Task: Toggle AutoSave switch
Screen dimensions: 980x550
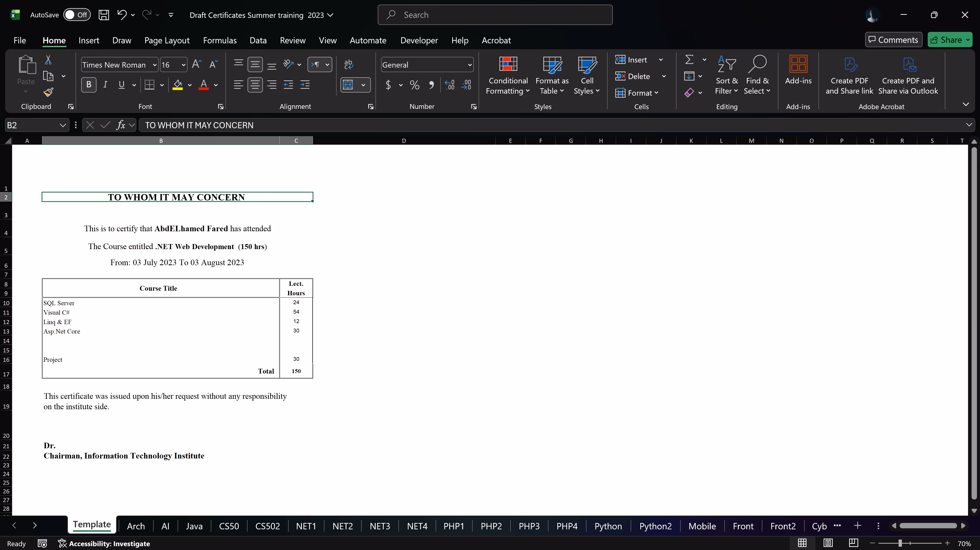Action: [x=77, y=15]
